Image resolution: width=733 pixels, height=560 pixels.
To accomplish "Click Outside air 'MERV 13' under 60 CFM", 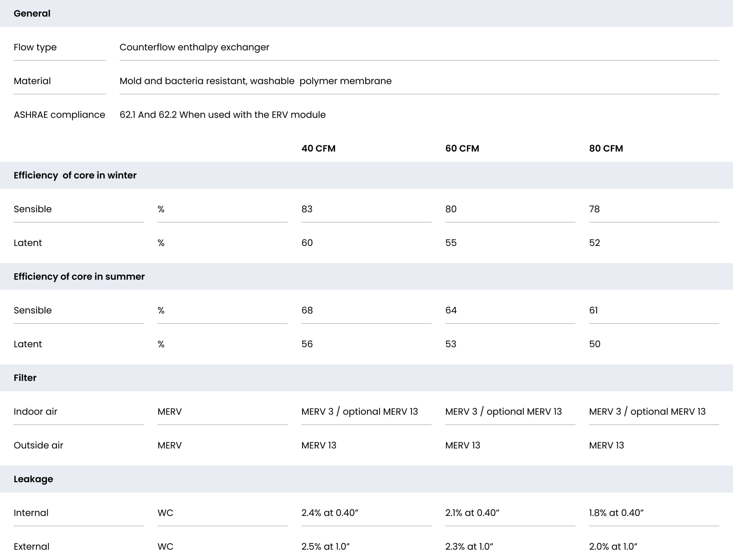I will click(x=463, y=445).
